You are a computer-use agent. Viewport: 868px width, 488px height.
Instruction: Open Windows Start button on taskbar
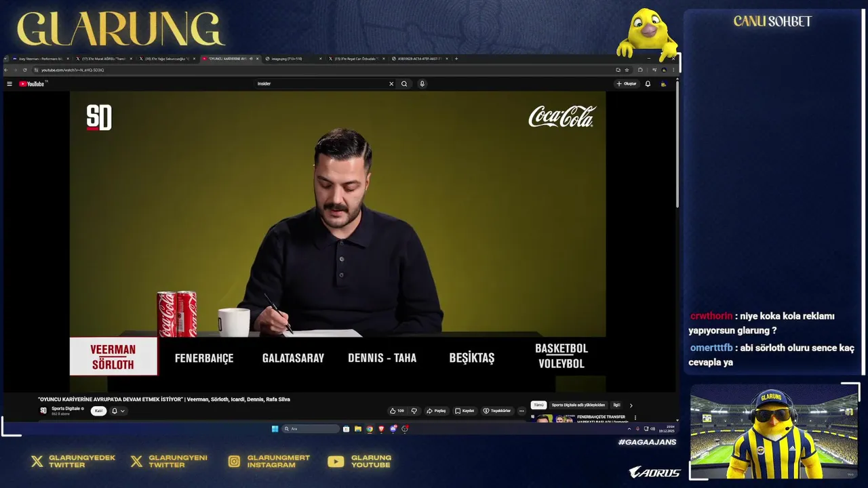point(275,429)
